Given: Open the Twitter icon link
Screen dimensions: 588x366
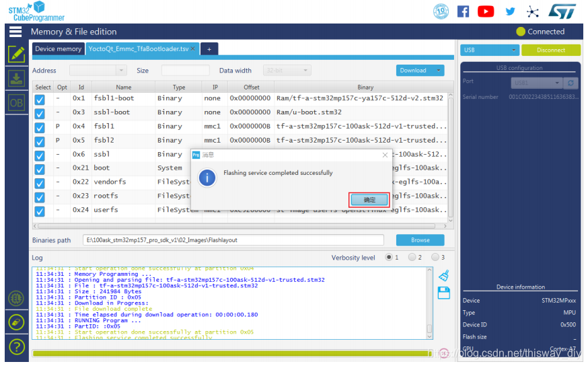Looking at the screenshot, I should point(511,11).
